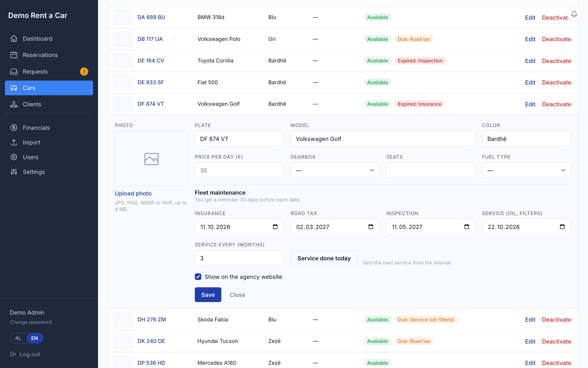The image size is (588, 368).
Task: Click the photo placeholder image icon
Action: pyautogui.click(x=151, y=159)
